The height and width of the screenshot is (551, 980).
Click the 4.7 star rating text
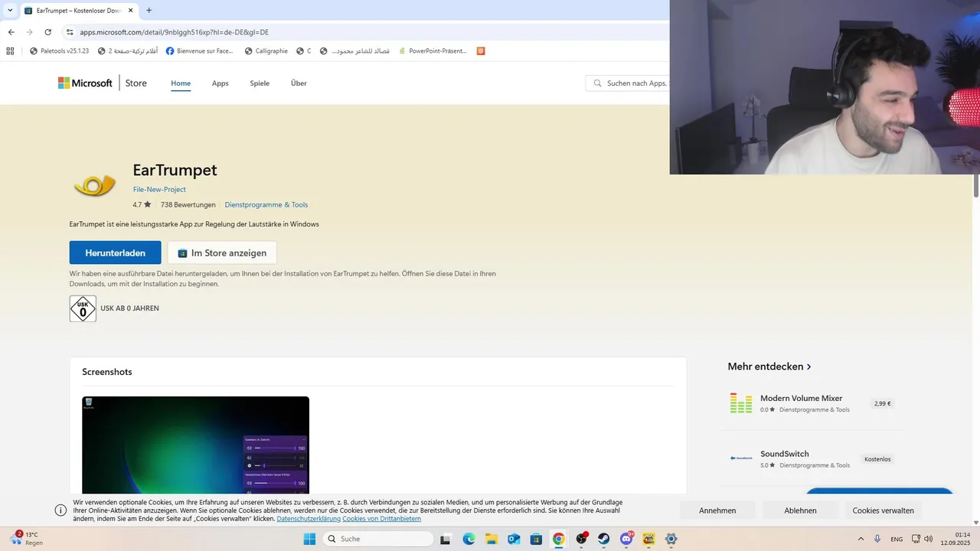pos(142,204)
